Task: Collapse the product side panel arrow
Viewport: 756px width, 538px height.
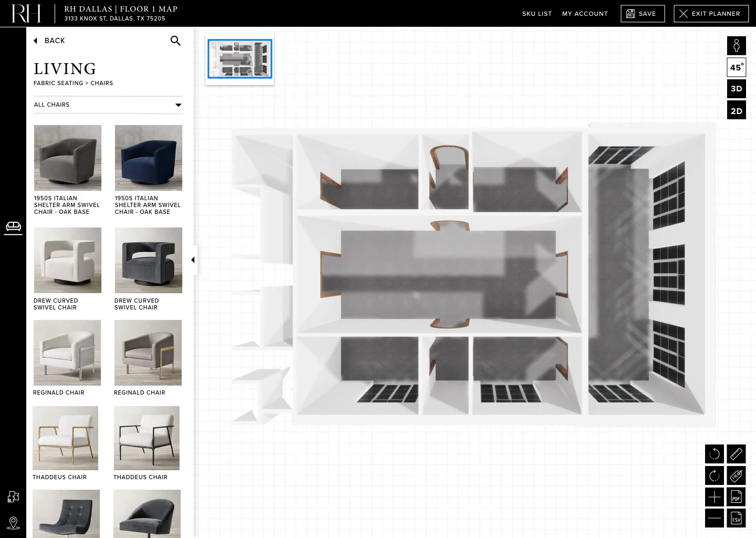Action: pyautogui.click(x=193, y=260)
